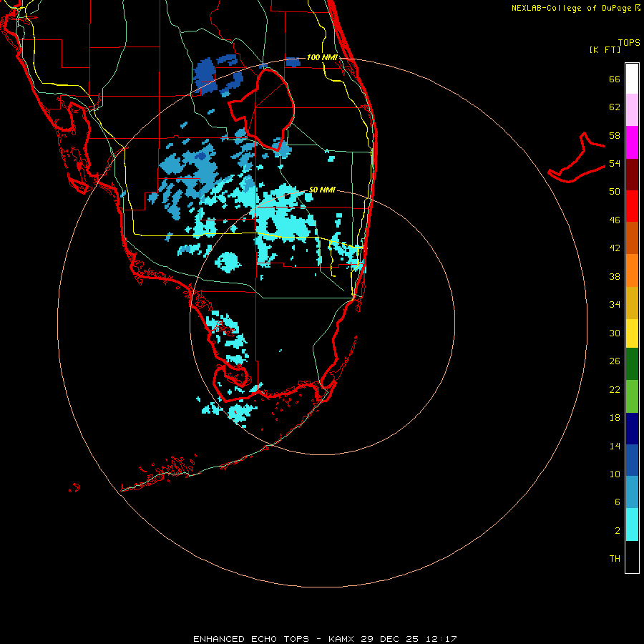
Task: Click the light green scale swatch
Action: click(x=632, y=396)
